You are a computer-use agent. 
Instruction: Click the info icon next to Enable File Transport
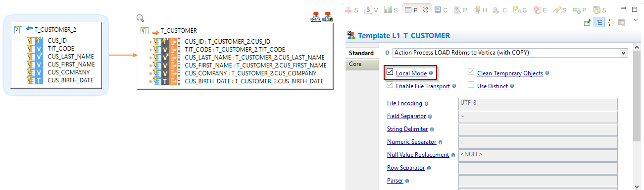coord(454,86)
